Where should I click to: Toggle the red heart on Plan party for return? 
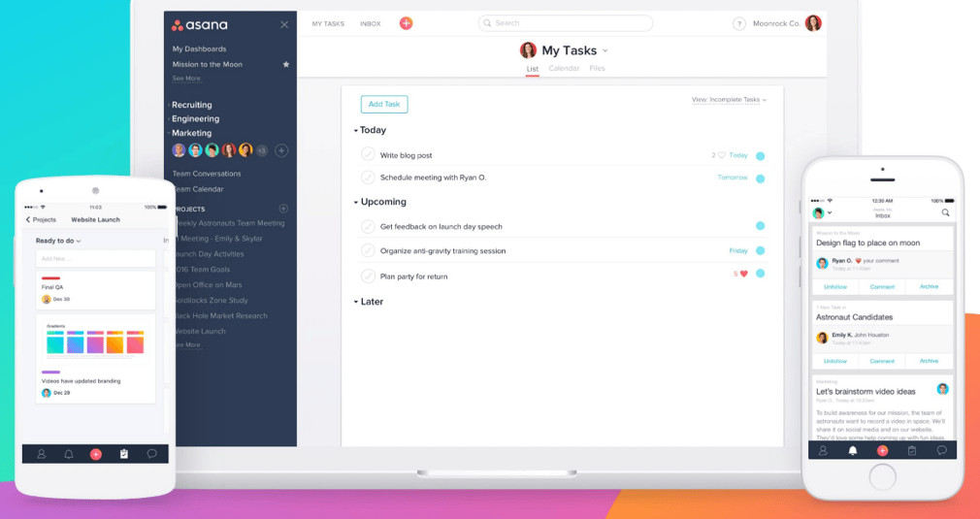744,274
